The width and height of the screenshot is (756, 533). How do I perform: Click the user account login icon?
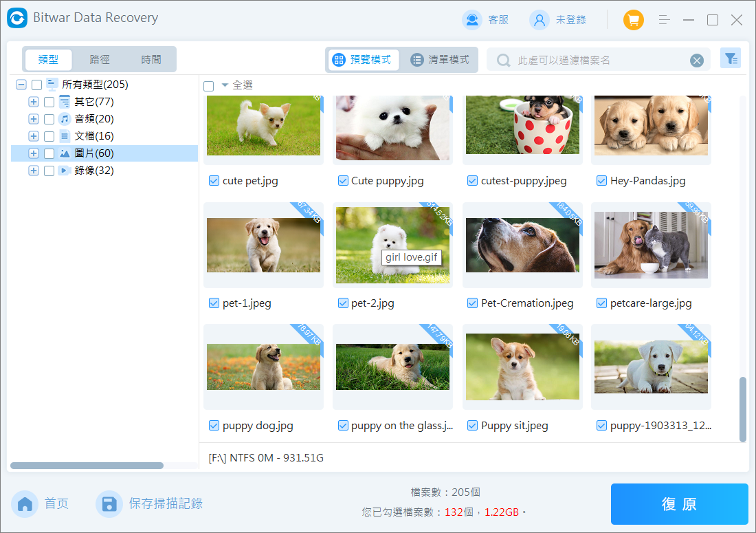[x=539, y=20]
